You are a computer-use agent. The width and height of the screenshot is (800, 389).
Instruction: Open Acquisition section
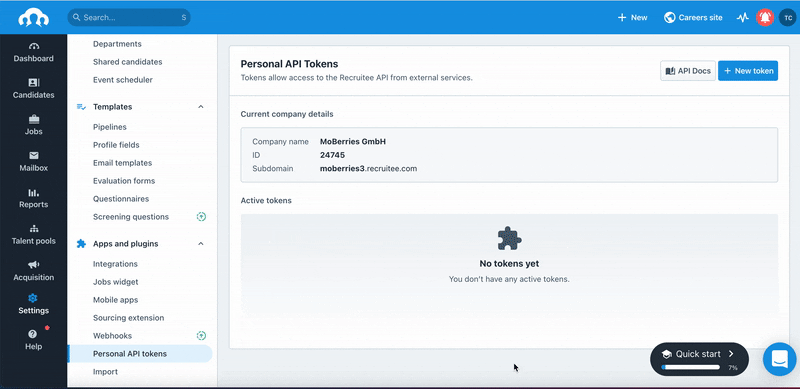pos(34,271)
